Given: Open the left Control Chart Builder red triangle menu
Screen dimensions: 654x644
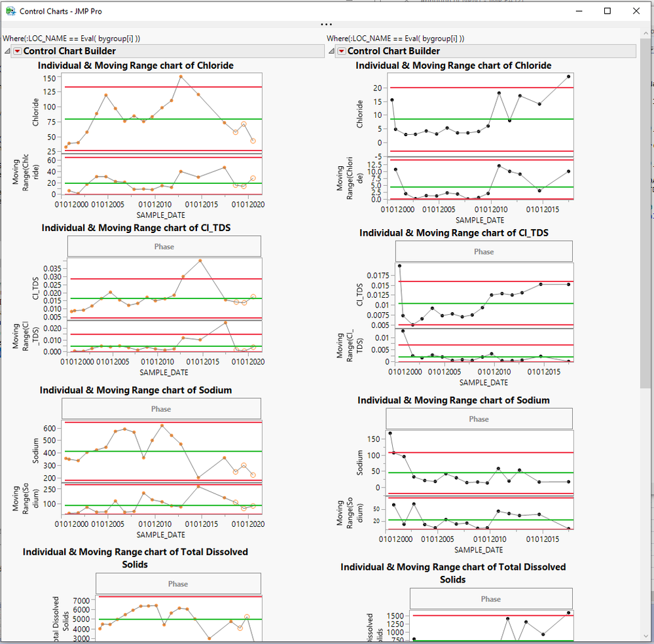Looking at the screenshot, I should [18, 51].
